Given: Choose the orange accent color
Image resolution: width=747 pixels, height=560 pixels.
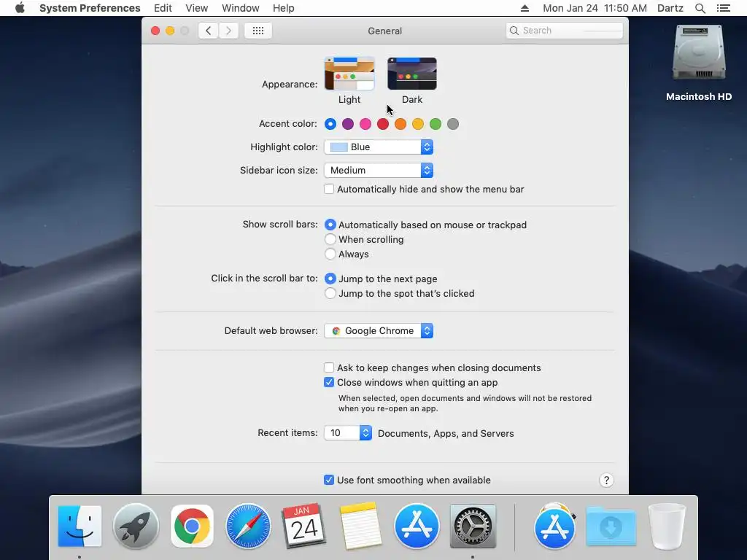Looking at the screenshot, I should (x=400, y=124).
